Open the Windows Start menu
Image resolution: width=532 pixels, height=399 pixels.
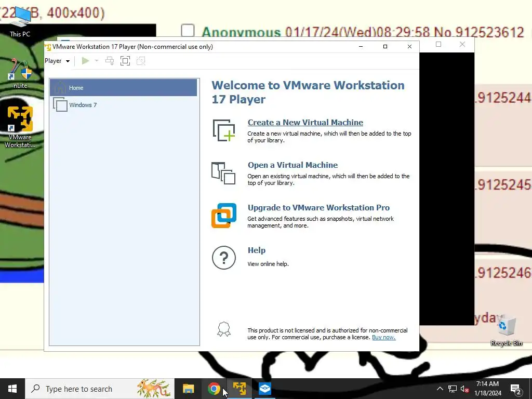tap(12, 389)
